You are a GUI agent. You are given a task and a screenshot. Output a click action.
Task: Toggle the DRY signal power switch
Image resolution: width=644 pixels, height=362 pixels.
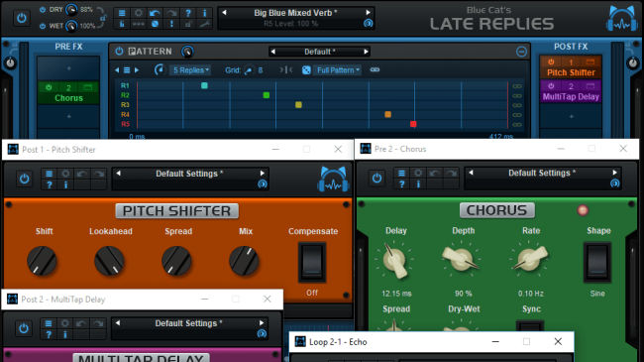point(43,10)
